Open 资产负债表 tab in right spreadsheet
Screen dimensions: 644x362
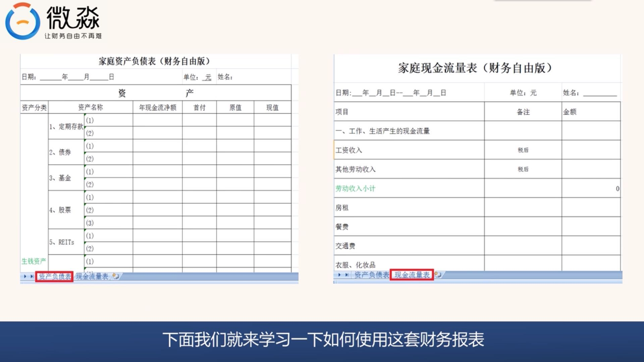372,275
